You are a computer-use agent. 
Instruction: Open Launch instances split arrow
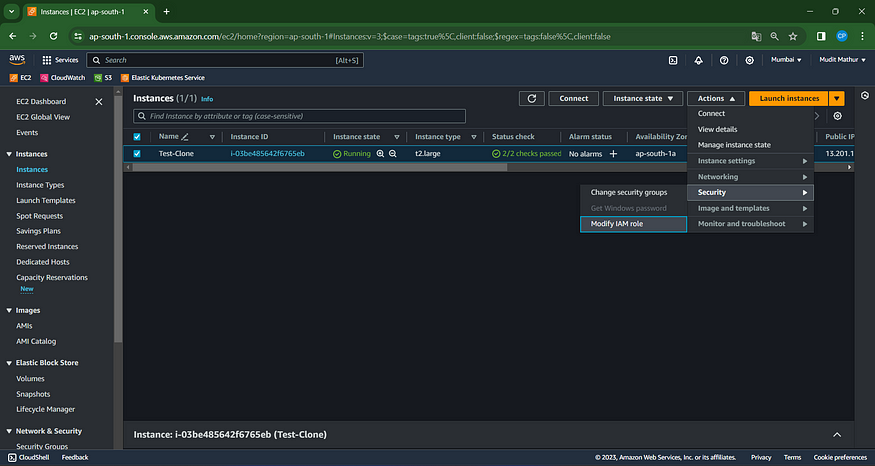pos(836,98)
